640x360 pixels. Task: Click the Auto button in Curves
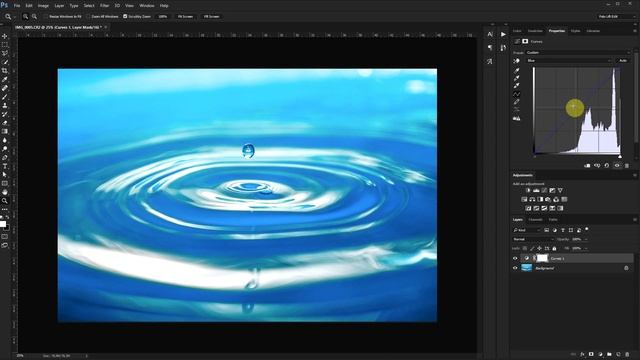(x=623, y=60)
